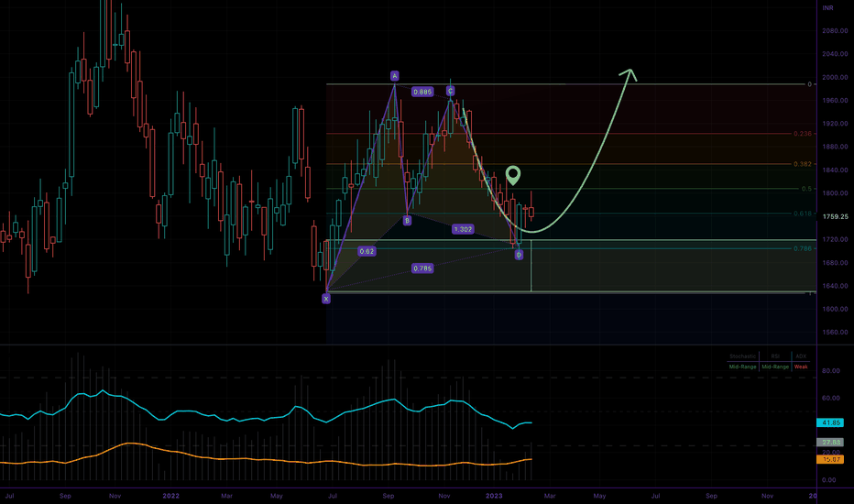Click the 1680.00 price axis label
The image size is (854, 504).
(835, 263)
